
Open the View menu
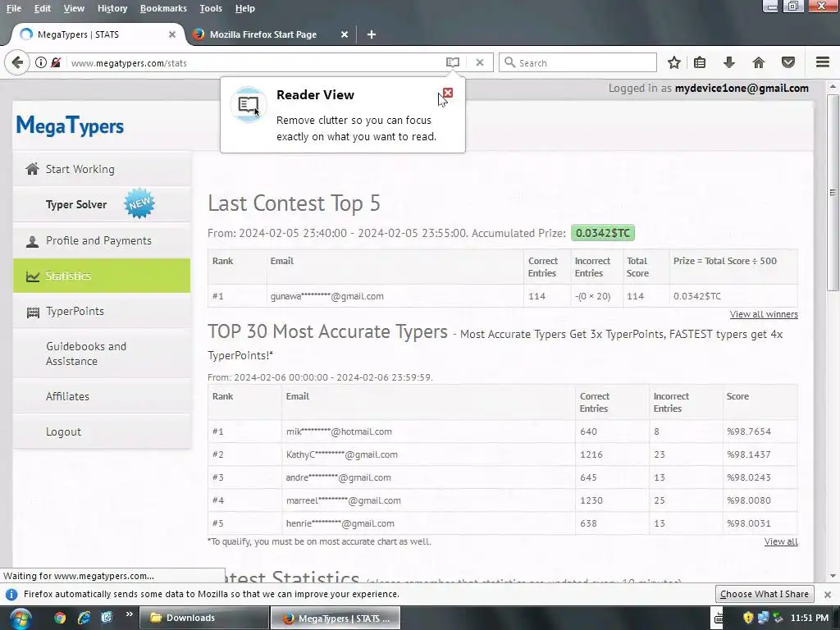point(73,8)
